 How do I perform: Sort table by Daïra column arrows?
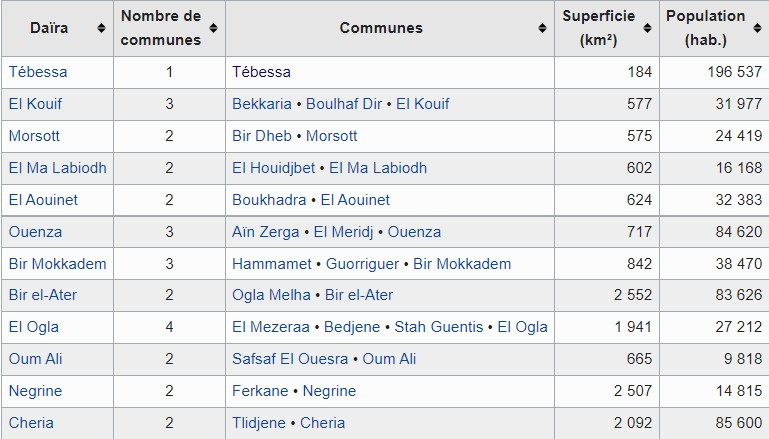coord(102,28)
